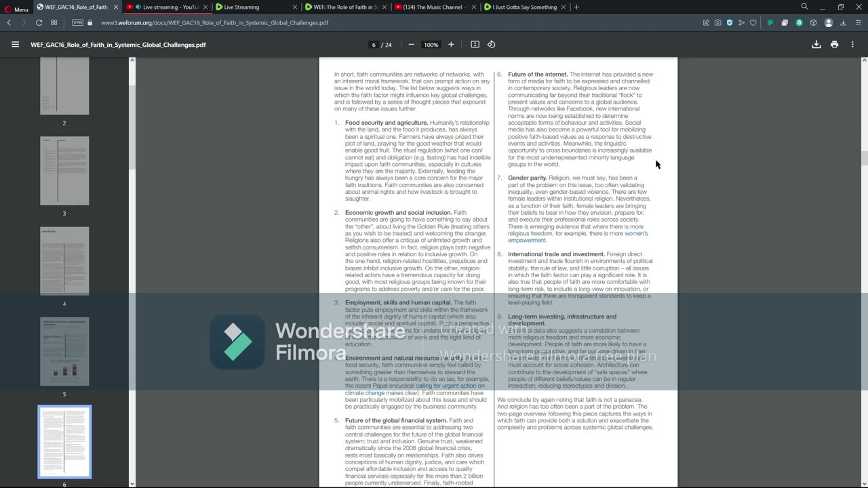The height and width of the screenshot is (488, 868).
Task: Click the "Future of the global financial system." heading
Action: point(396,420)
